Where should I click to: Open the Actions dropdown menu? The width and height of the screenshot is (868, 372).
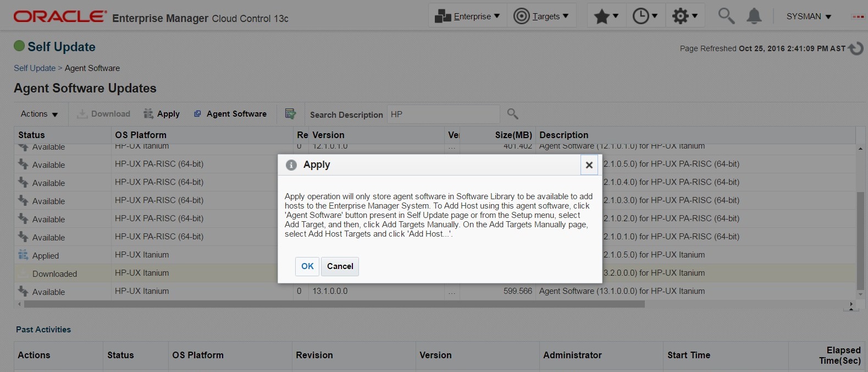(39, 114)
